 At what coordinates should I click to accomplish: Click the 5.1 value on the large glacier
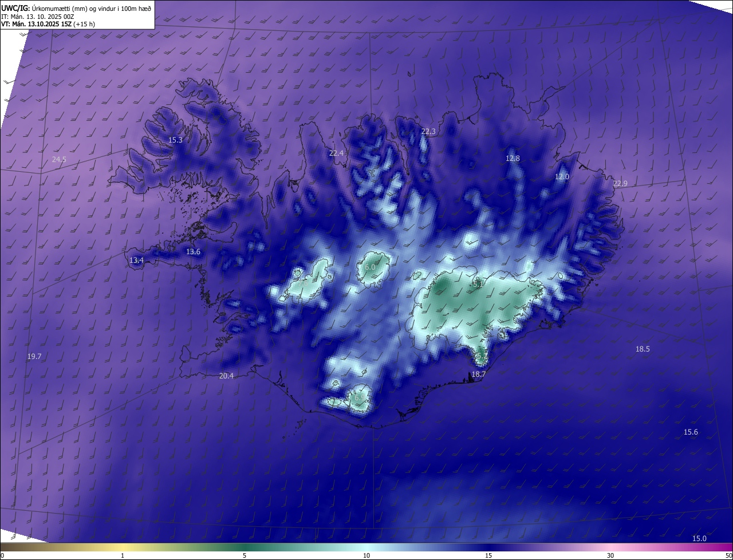(478, 283)
